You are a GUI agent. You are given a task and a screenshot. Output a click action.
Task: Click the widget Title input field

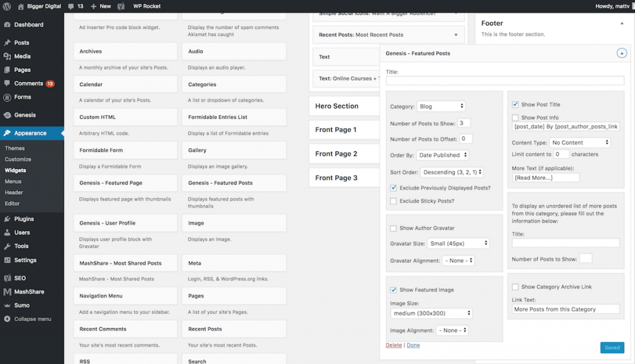pos(505,81)
